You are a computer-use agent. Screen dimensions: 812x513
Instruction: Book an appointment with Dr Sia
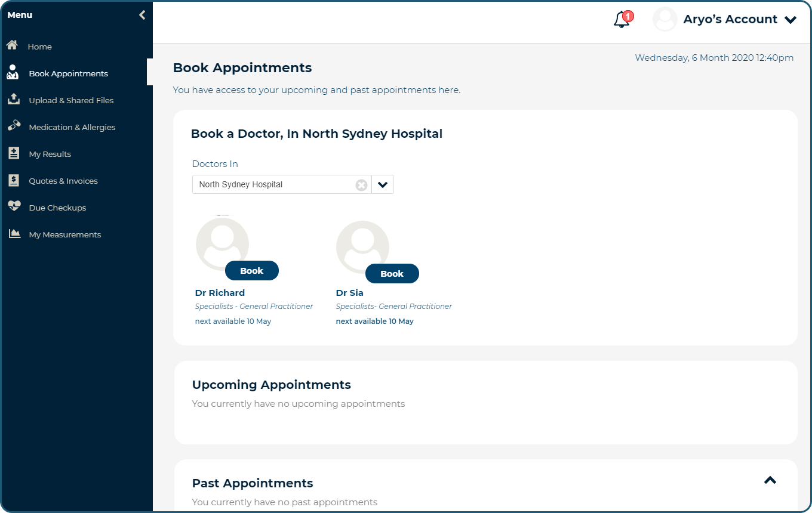[392, 273]
